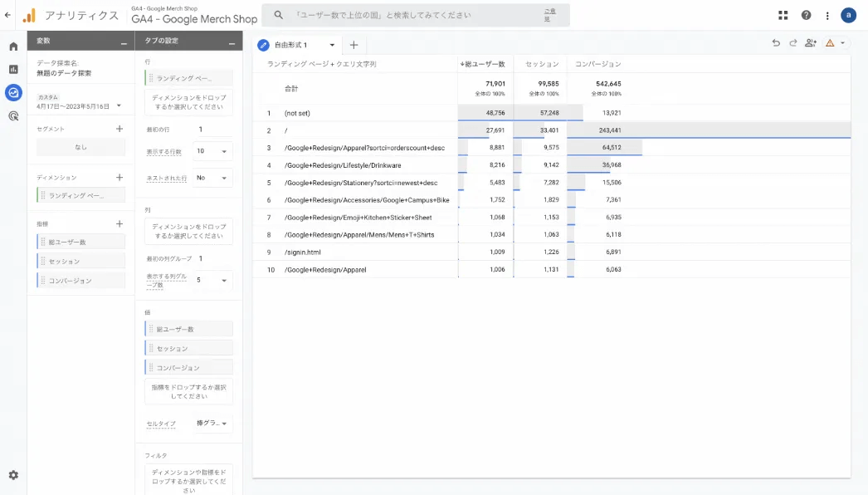Open the account avatar 'a'
The image size is (868, 495).
(848, 16)
